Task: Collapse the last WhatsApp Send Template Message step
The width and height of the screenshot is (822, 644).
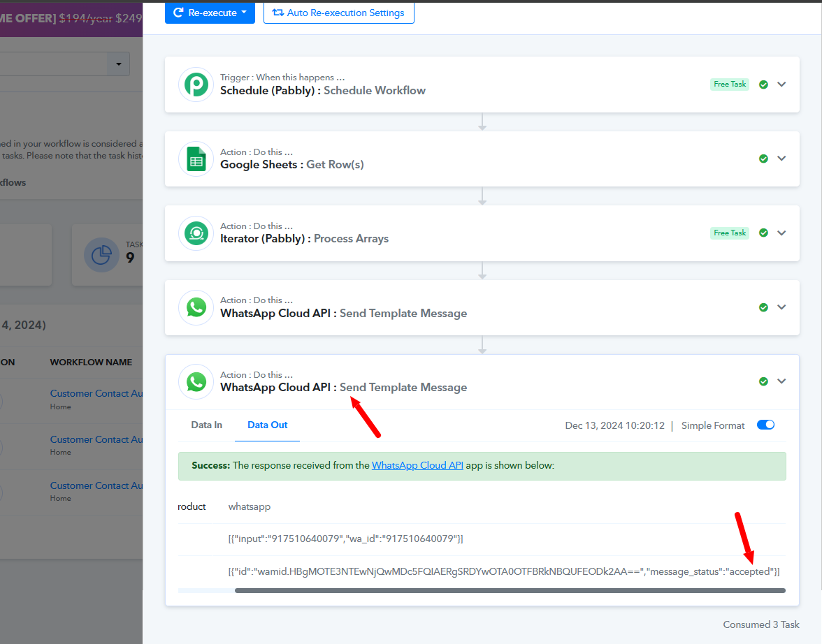Action: [x=781, y=381]
